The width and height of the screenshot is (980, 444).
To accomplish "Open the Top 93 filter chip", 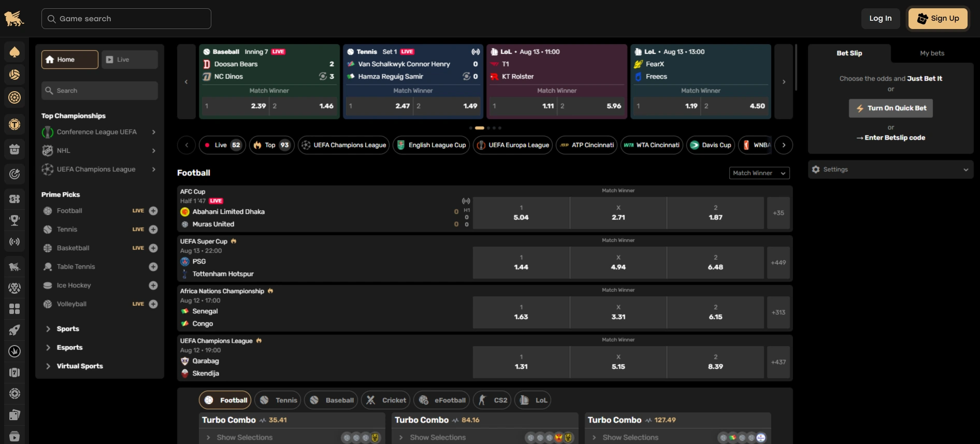I will [271, 145].
